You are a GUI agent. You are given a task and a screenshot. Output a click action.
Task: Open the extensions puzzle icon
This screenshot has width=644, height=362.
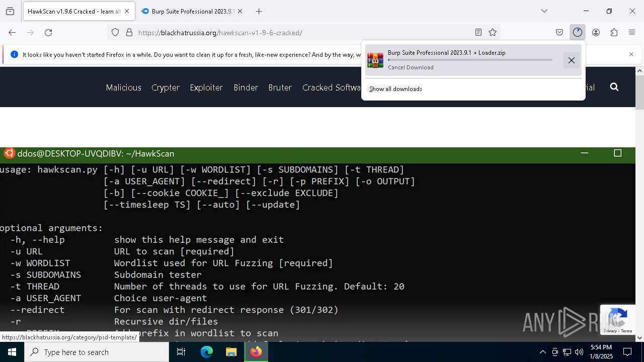click(614, 33)
